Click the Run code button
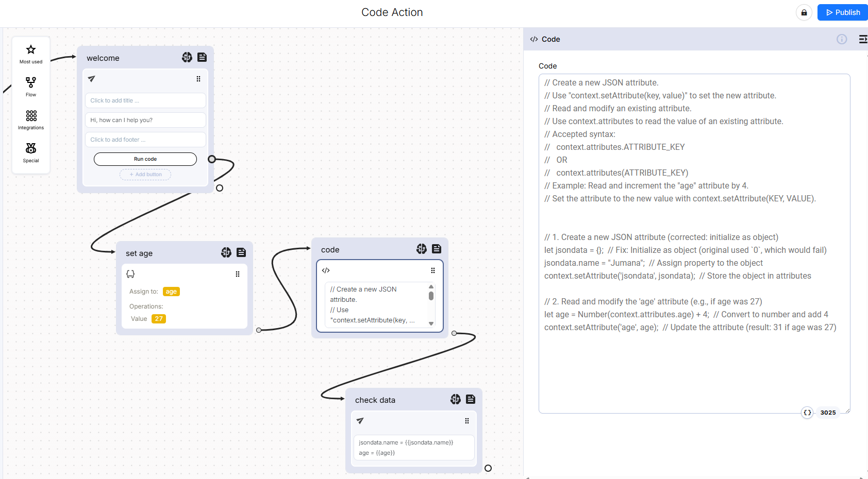This screenshot has height=479, width=868. tap(145, 159)
